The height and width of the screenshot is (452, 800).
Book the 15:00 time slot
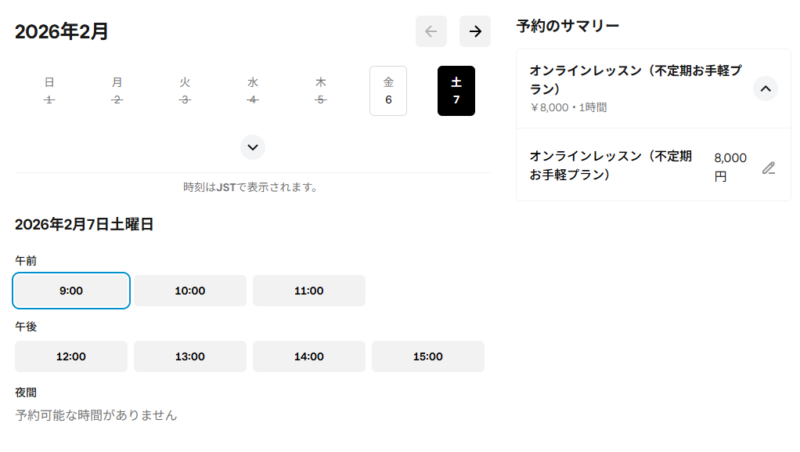pyautogui.click(x=428, y=356)
